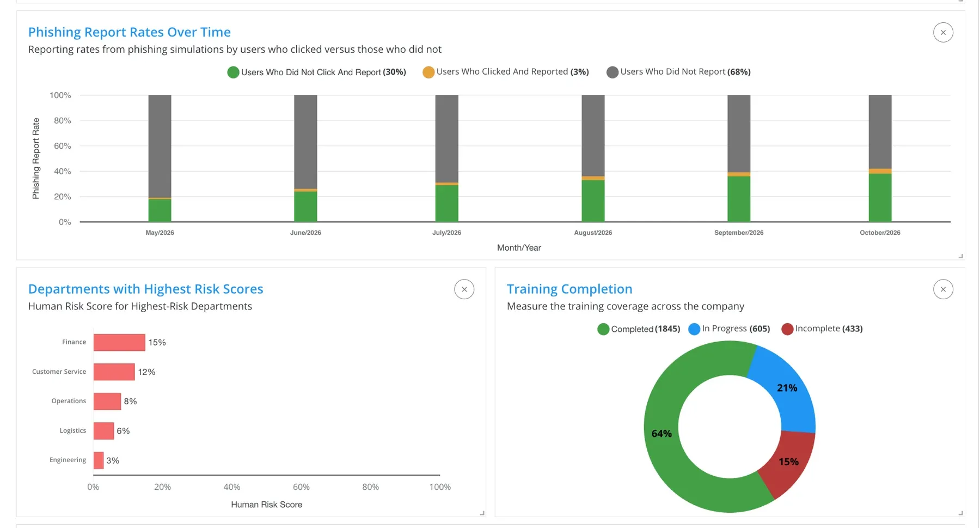
Task: Click the October/2026 axis label
Action: point(880,233)
